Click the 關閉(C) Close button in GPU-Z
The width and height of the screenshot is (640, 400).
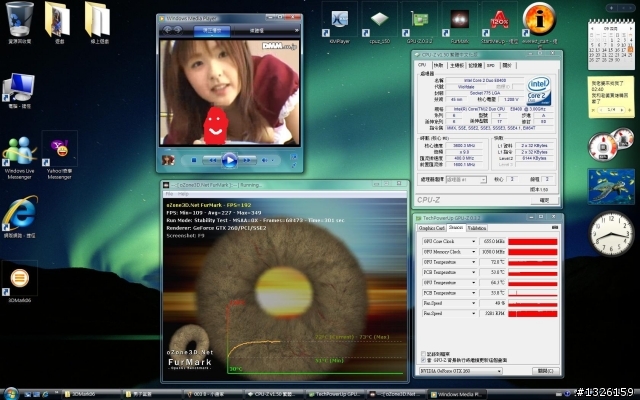point(545,371)
